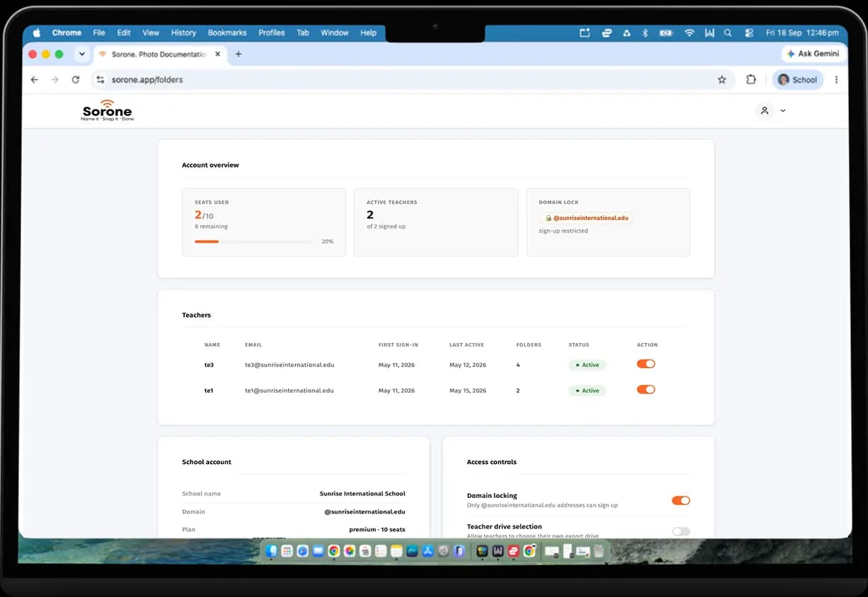
Task: Open Photos from the Dock
Action: [x=349, y=551]
